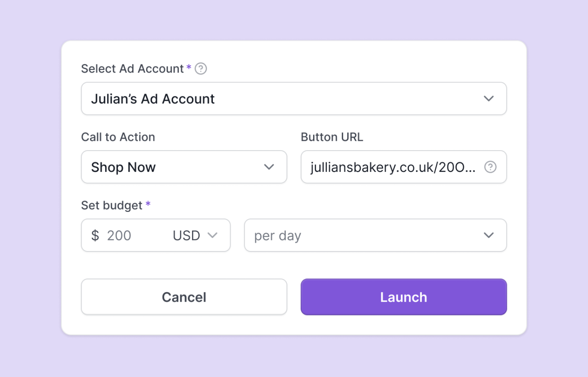
Task: Click the Set budget label
Action: pos(111,205)
